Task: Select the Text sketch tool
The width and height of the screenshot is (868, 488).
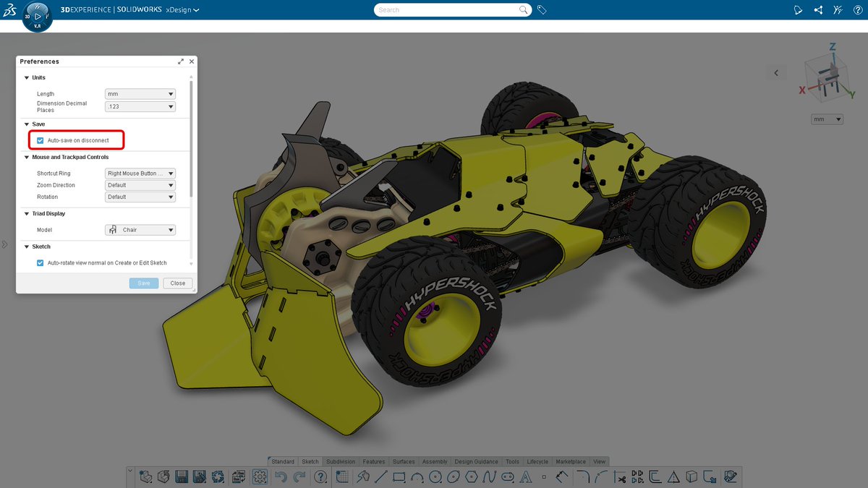Action: click(x=526, y=476)
